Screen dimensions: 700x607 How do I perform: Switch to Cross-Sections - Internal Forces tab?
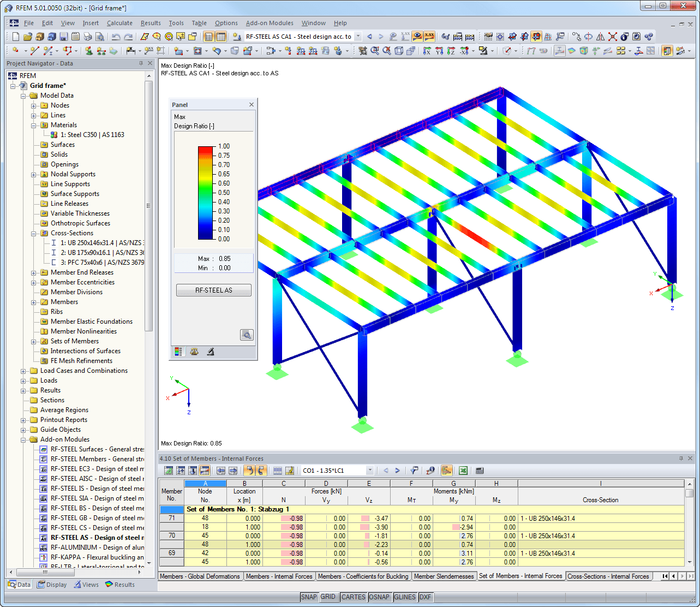click(x=608, y=576)
